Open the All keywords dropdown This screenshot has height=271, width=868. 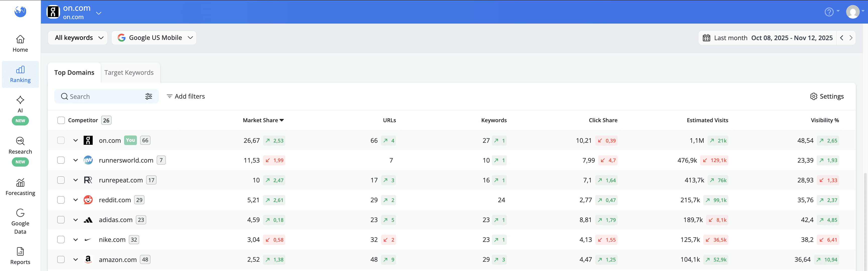point(78,38)
